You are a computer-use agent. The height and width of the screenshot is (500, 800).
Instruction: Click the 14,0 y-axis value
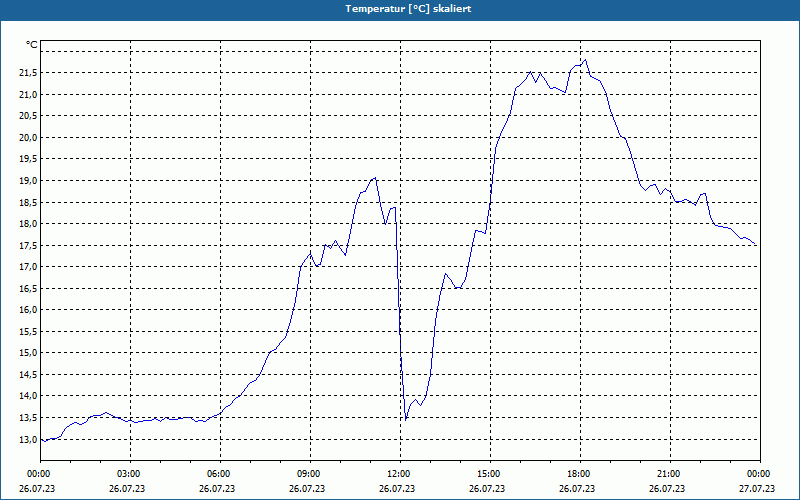coord(29,395)
